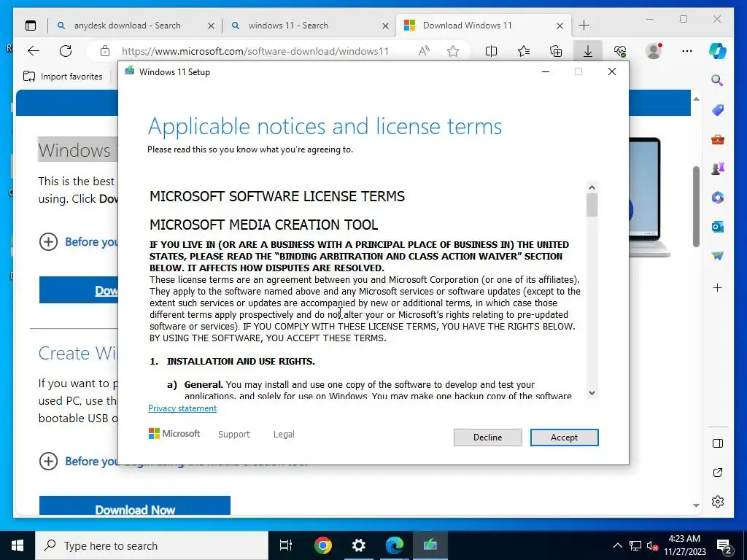
Task: Click Import favorites in favorites bar
Action: click(x=63, y=76)
